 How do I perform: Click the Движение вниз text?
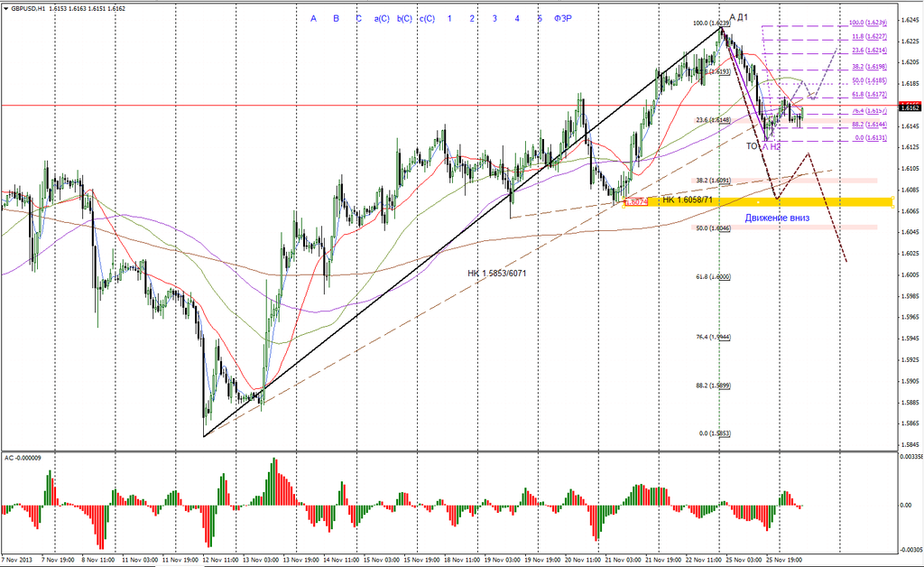click(777, 218)
